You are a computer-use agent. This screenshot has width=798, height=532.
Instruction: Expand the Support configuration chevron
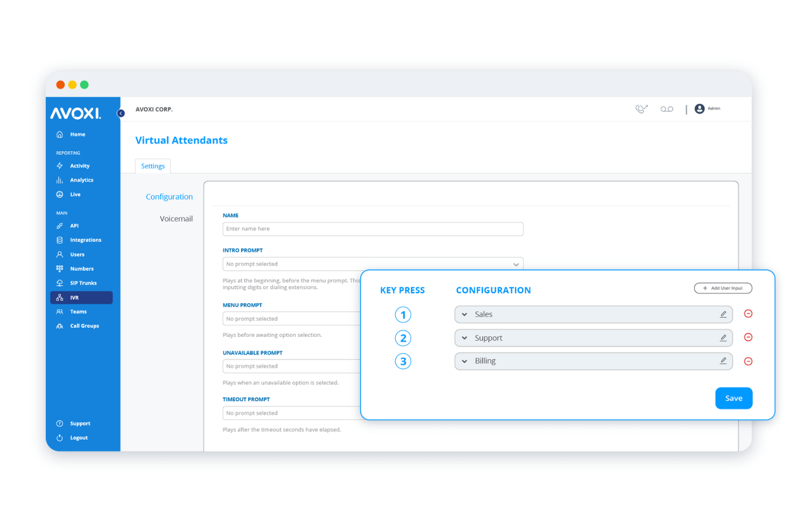[464, 338]
